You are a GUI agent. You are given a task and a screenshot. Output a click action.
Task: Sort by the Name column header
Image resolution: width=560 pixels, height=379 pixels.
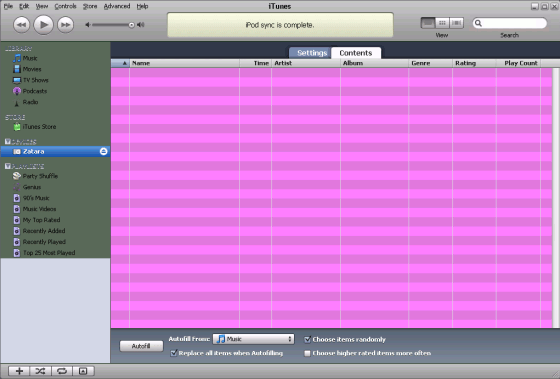pos(184,63)
